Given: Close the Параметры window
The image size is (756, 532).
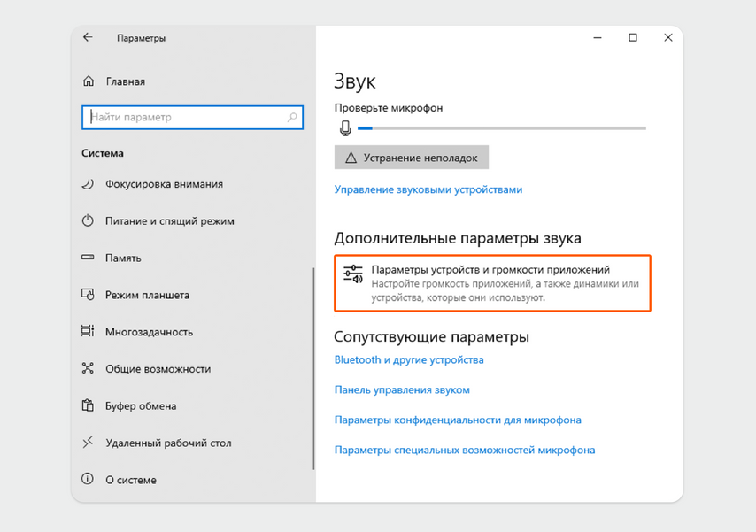Looking at the screenshot, I should [x=667, y=38].
